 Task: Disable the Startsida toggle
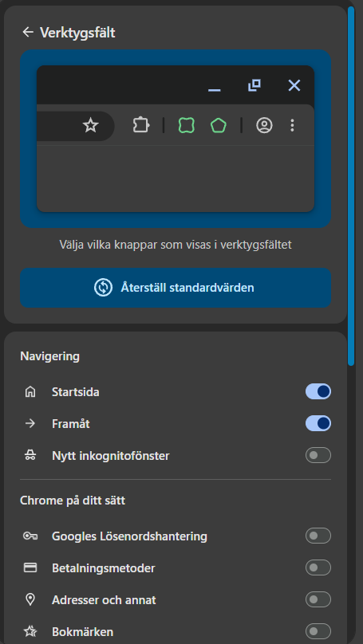(x=318, y=391)
